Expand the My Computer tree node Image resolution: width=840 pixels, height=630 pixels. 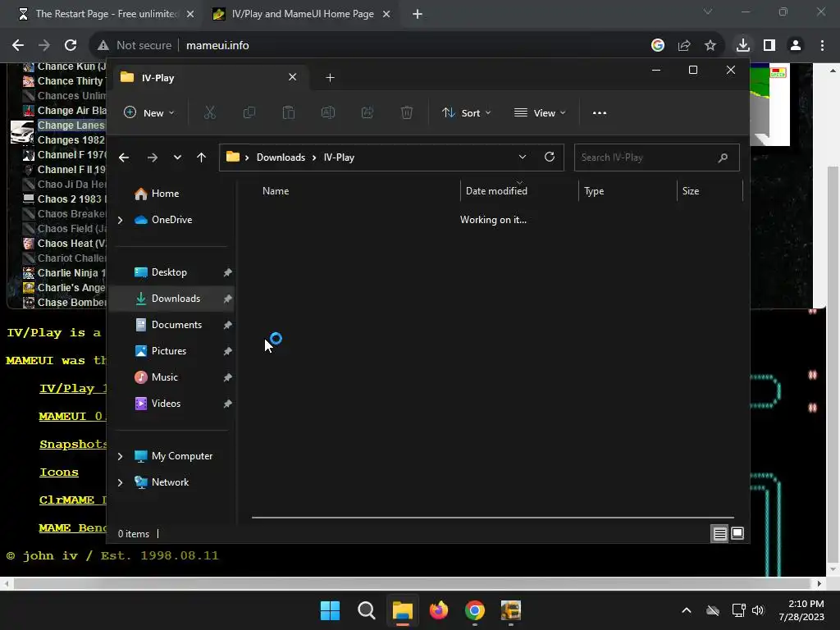tap(120, 456)
